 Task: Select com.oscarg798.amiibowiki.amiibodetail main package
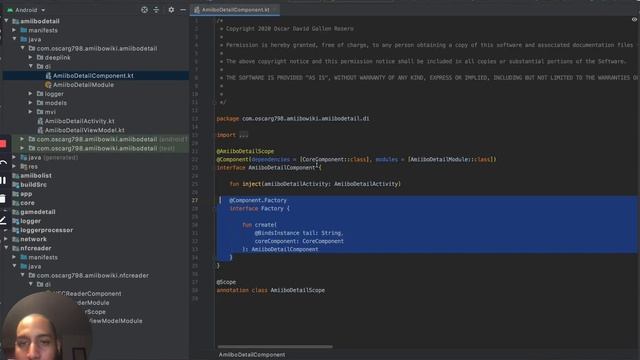click(x=97, y=48)
